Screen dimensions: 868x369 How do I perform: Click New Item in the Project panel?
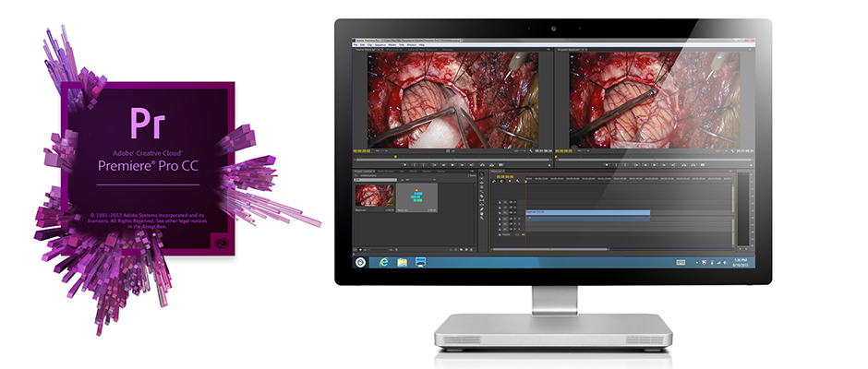pyautogui.click(x=466, y=249)
